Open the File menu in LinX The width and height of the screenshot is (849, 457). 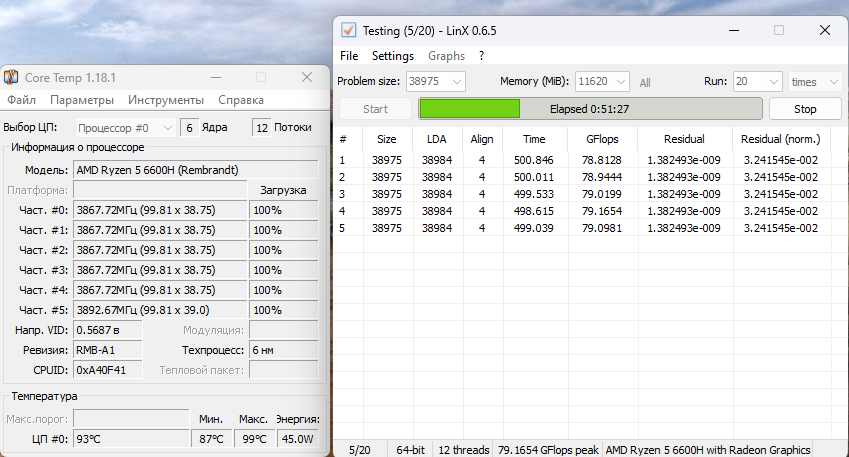click(349, 56)
